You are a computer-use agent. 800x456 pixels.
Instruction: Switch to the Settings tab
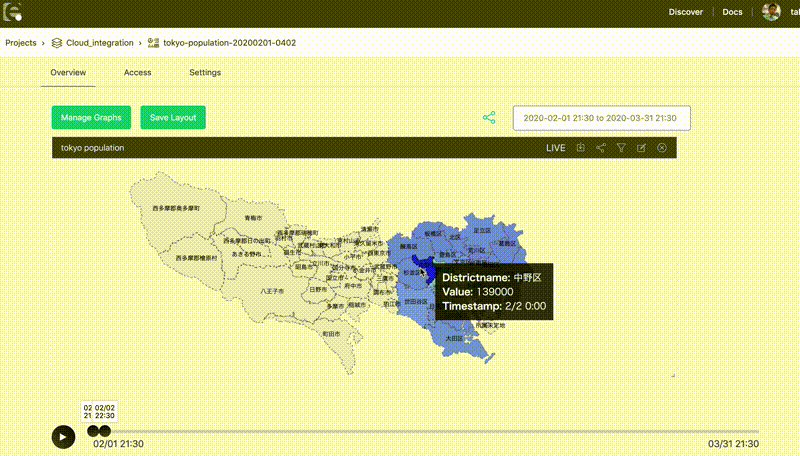205,72
